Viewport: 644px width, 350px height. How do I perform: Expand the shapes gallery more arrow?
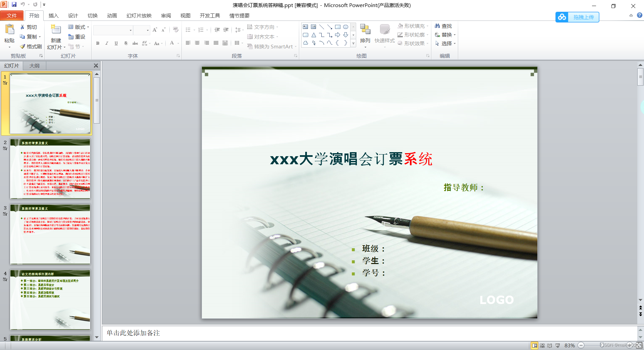click(x=353, y=43)
